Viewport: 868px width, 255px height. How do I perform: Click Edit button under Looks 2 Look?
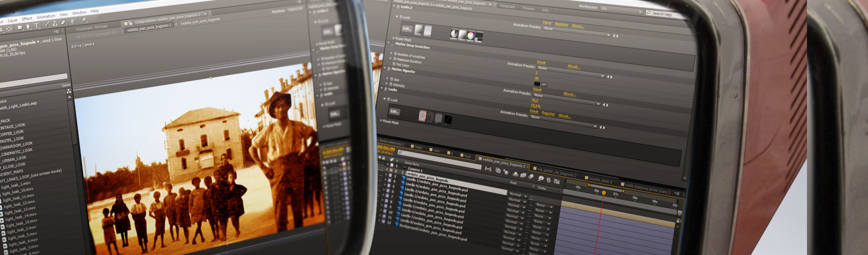coord(407,29)
